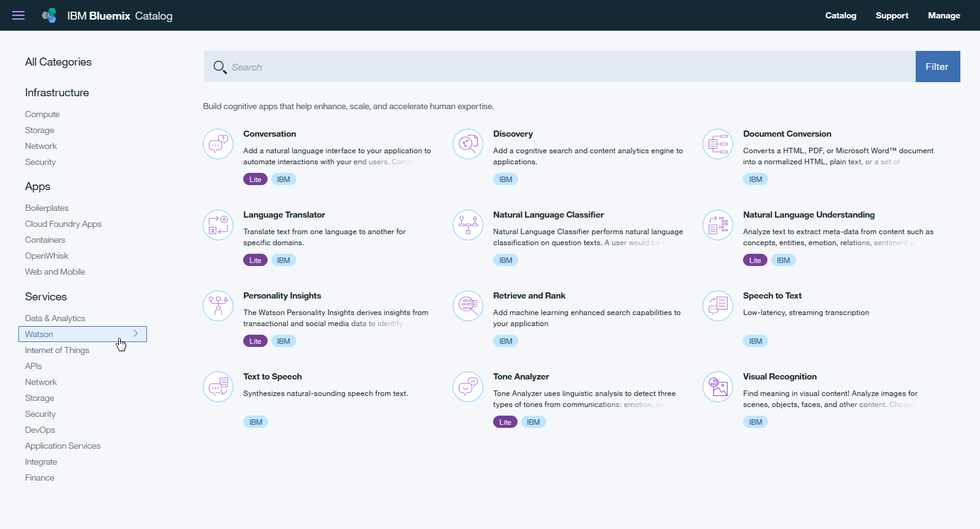Open the Support menu item

tap(892, 15)
